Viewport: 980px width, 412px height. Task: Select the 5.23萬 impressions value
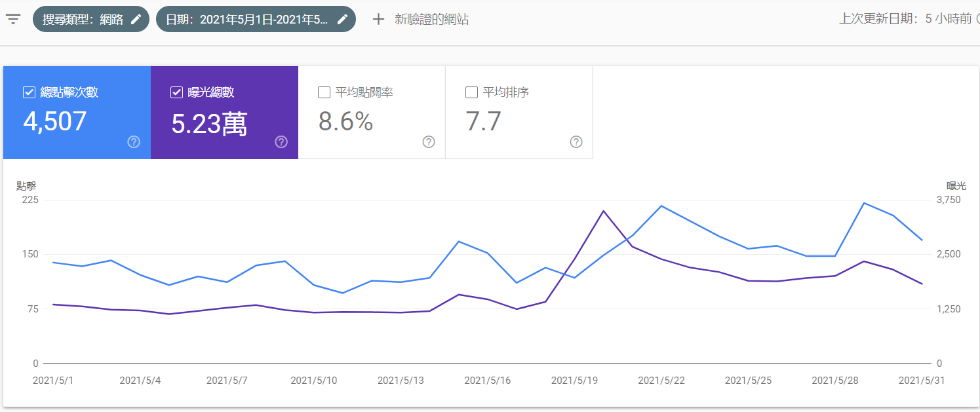[x=209, y=124]
